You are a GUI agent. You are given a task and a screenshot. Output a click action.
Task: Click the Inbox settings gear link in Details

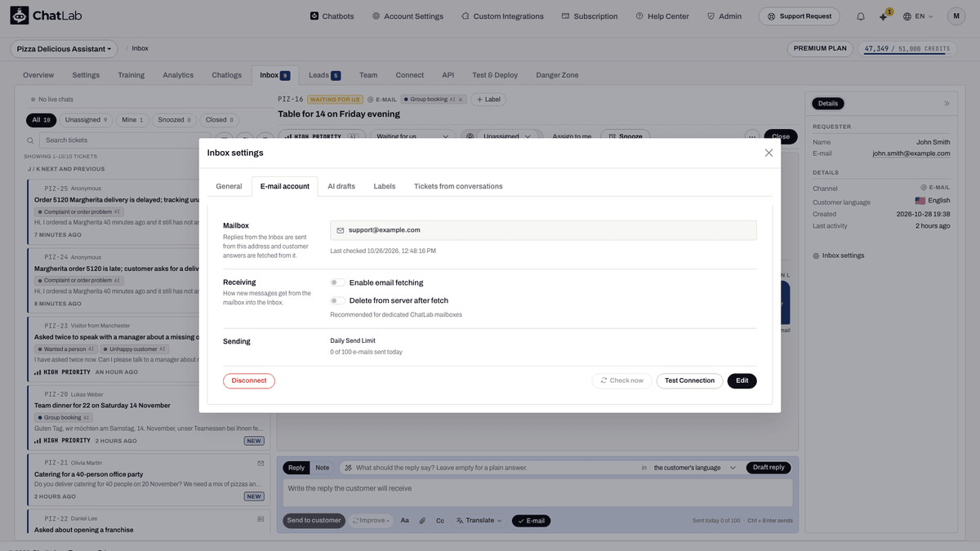coord(839,256)
